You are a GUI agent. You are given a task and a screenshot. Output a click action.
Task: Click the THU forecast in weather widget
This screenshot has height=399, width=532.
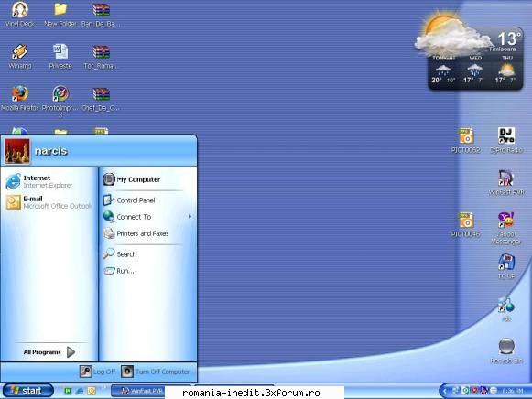pyautogui.click(x=505, y=70)
